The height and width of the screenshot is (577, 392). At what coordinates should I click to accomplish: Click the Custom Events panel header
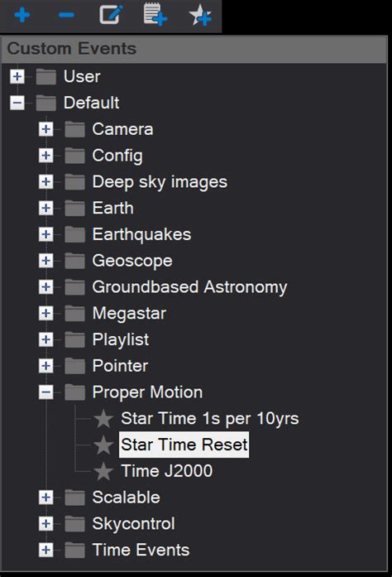(194, 49)
